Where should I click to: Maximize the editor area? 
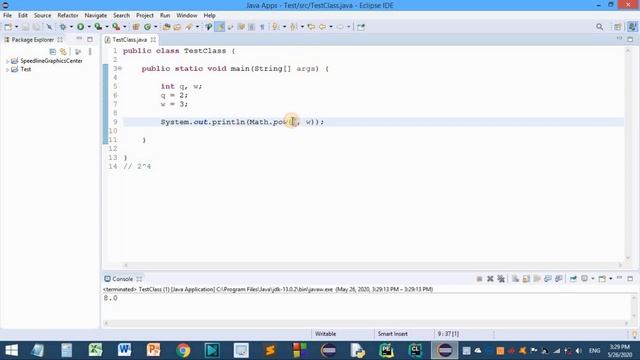[x=630, y=40]
